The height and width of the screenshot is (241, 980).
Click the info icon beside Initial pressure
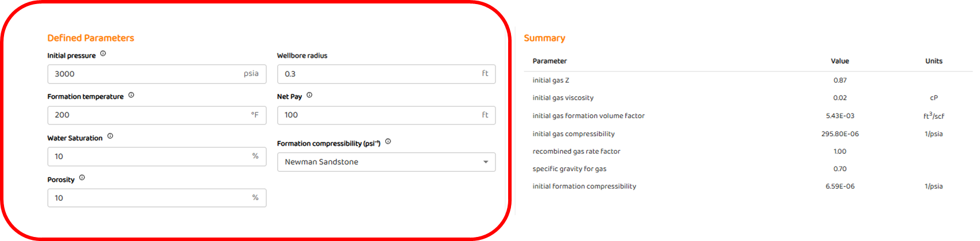103,54
